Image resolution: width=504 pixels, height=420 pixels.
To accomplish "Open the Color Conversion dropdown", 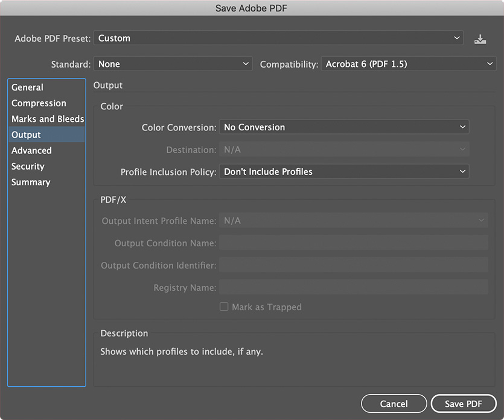I will tap(344, 127).
